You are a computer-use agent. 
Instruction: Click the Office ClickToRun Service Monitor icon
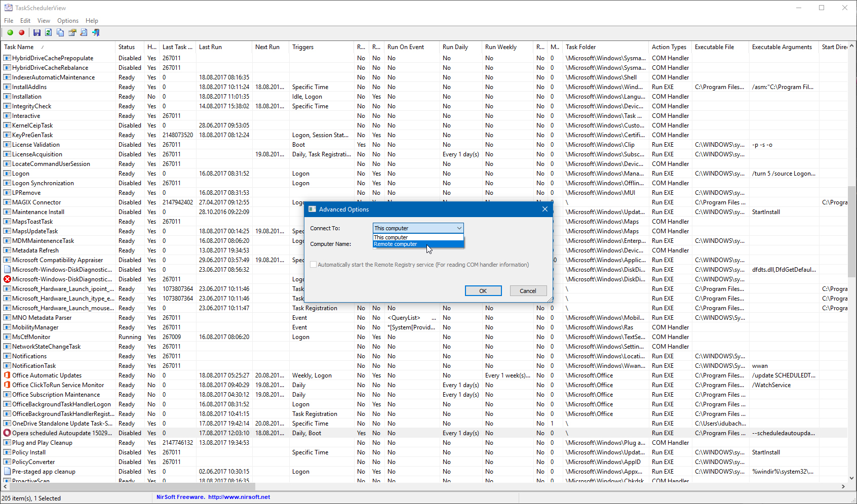pos(7,385)
